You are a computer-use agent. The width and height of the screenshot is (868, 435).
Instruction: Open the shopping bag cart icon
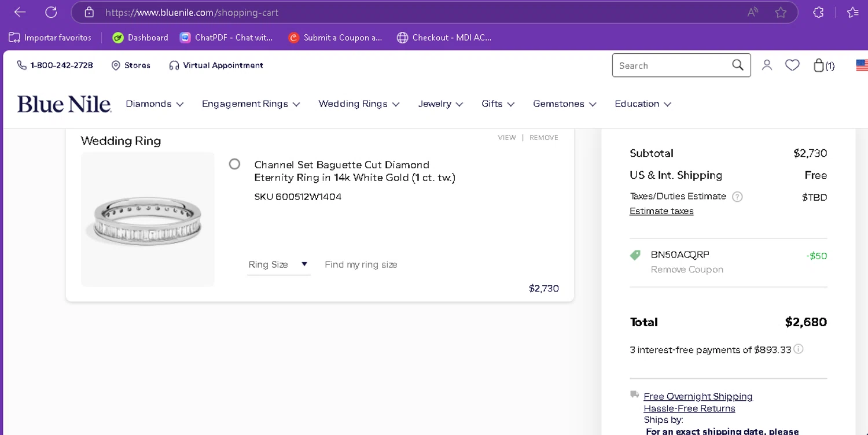[x=823, y=65]
